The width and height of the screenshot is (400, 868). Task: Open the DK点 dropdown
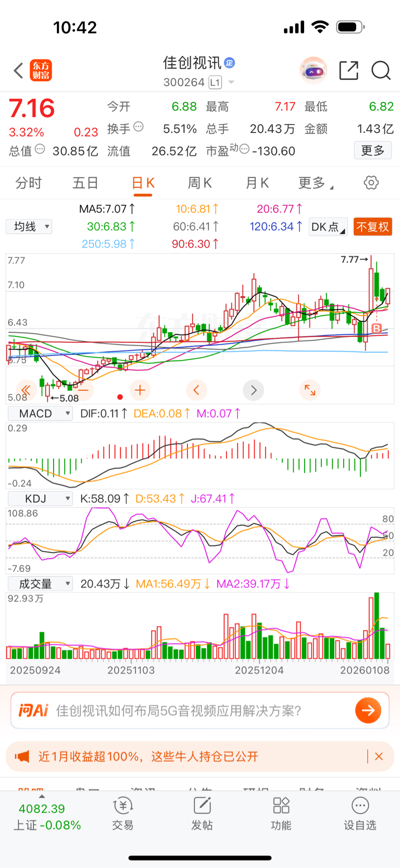click(x=328, y=227)
